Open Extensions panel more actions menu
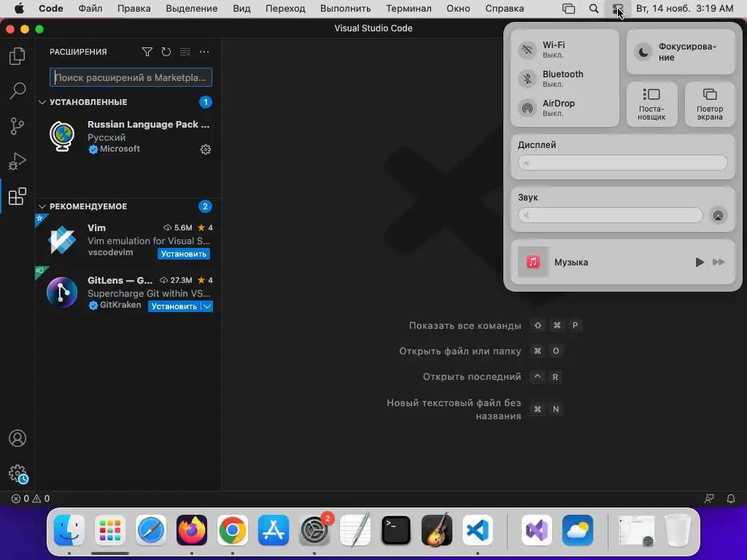The image size is (747, 560). pos(204,52)
